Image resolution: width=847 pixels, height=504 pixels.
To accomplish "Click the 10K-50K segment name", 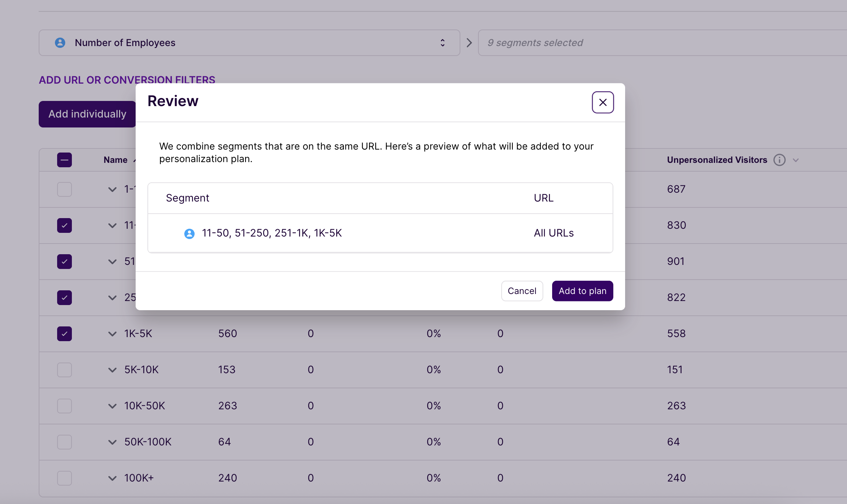I will pos(144,406).
